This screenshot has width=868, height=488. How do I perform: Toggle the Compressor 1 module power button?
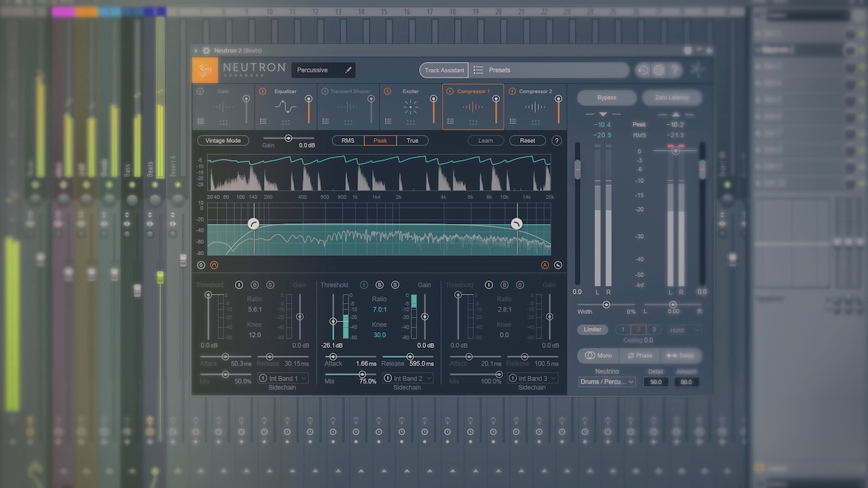[450, 91]
